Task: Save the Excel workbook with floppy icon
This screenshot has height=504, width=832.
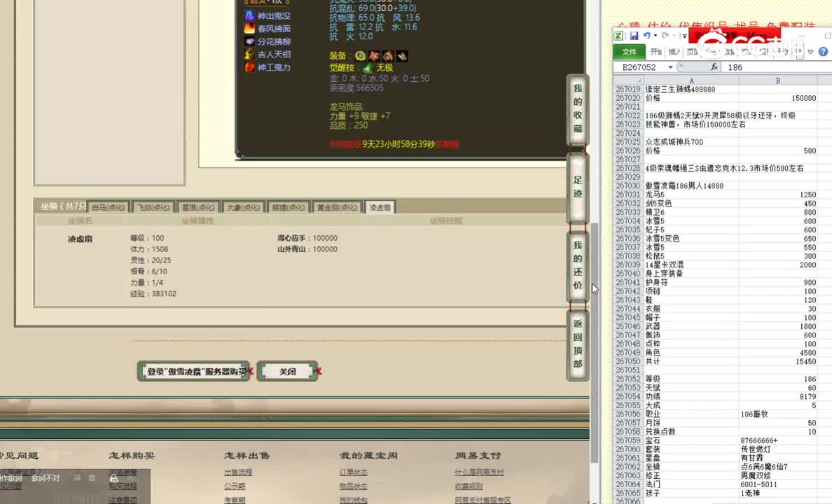Action: (x=634, y=36)
